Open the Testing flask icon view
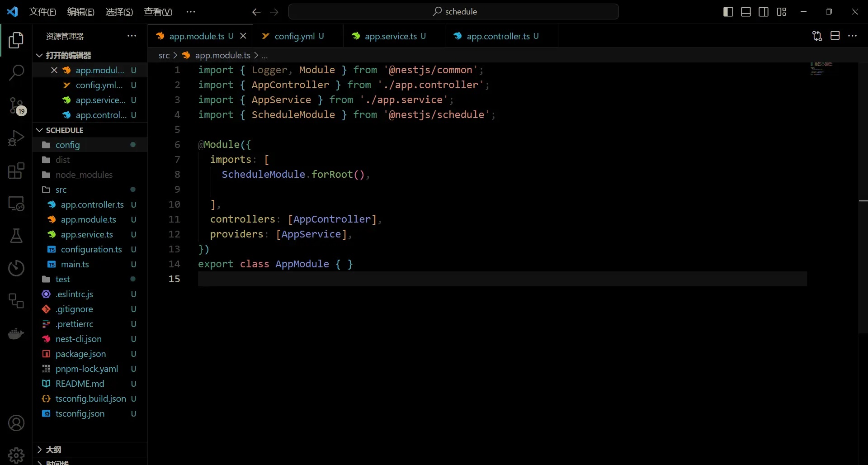The image size is (868, 465). click(x=16, y=236)
